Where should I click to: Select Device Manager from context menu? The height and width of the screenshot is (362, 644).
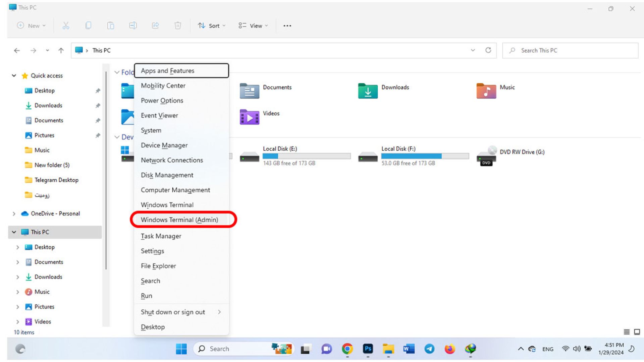click(164, 145)
